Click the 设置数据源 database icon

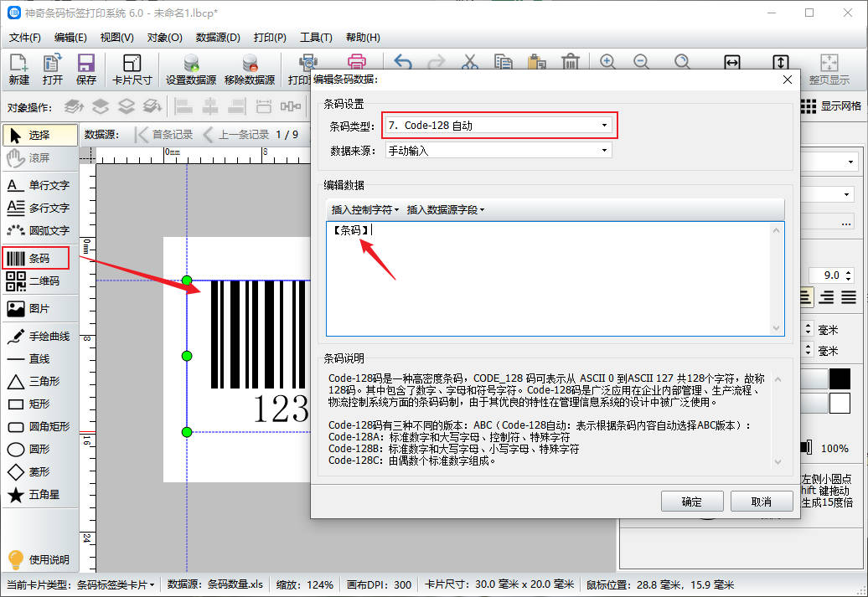tap(191, 69)
